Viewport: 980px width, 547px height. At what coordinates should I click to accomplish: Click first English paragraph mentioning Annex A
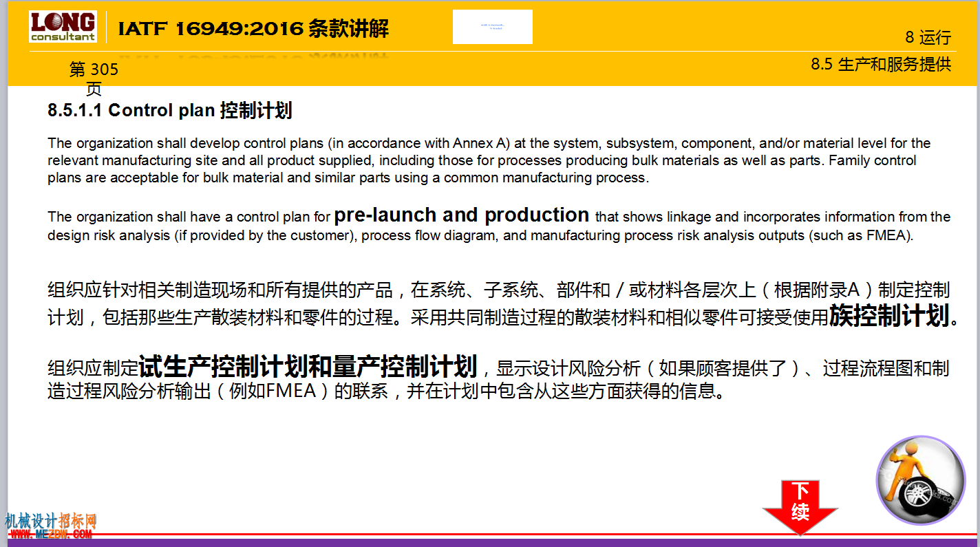489,160
